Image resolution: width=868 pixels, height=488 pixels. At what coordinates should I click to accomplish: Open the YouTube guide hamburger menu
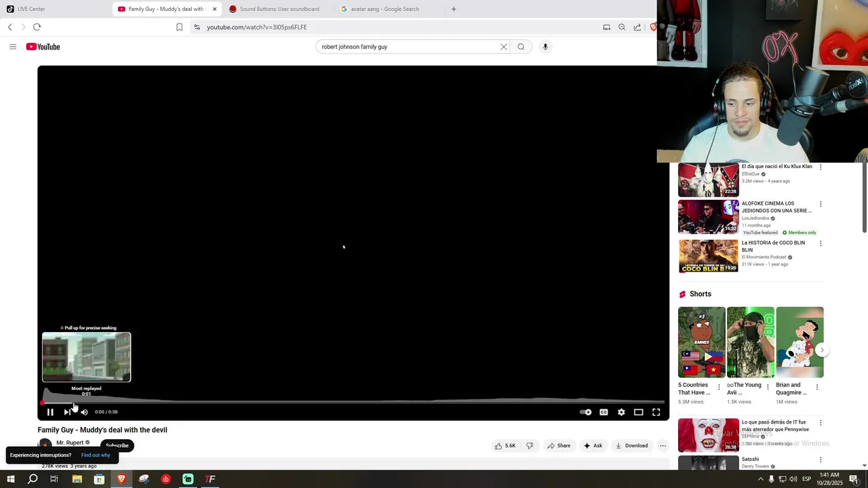[13, 47]
